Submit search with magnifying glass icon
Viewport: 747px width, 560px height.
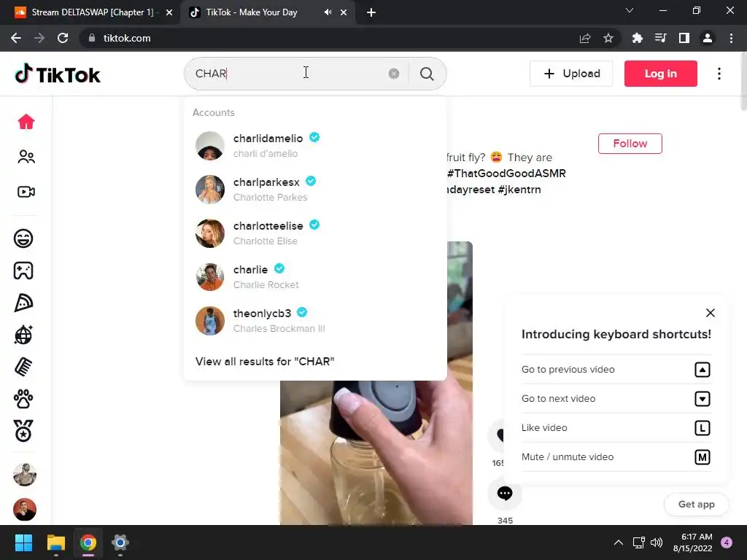[427, 74]
